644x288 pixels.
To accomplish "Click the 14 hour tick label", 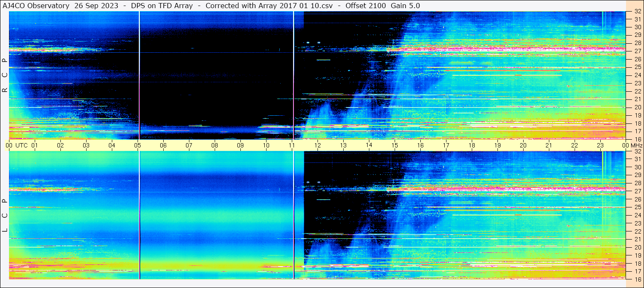I will pos(369,145).
